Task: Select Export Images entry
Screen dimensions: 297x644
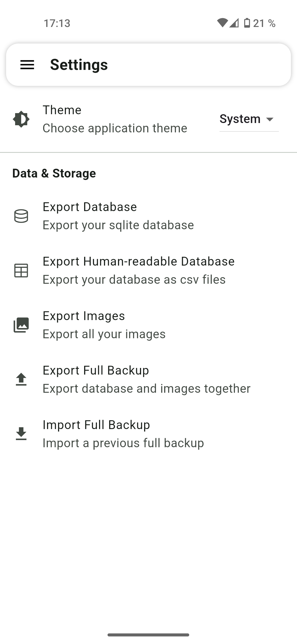Action: point(148,325)
